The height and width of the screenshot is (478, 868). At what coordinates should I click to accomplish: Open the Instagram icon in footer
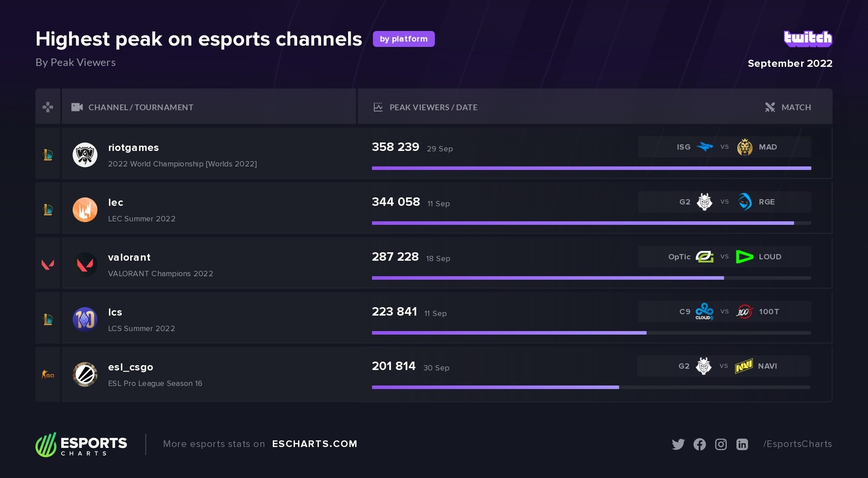click(721, 444)
